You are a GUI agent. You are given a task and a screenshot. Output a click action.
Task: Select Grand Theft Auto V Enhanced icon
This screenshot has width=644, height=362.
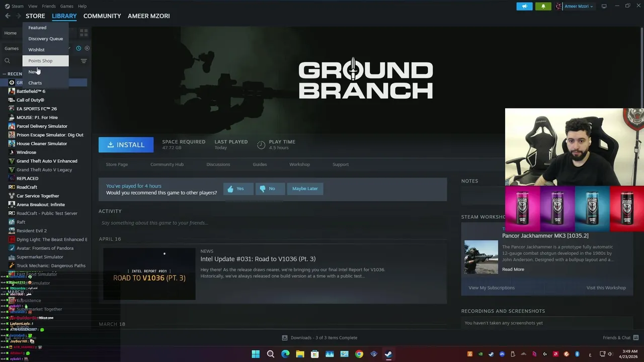point(12,161)
